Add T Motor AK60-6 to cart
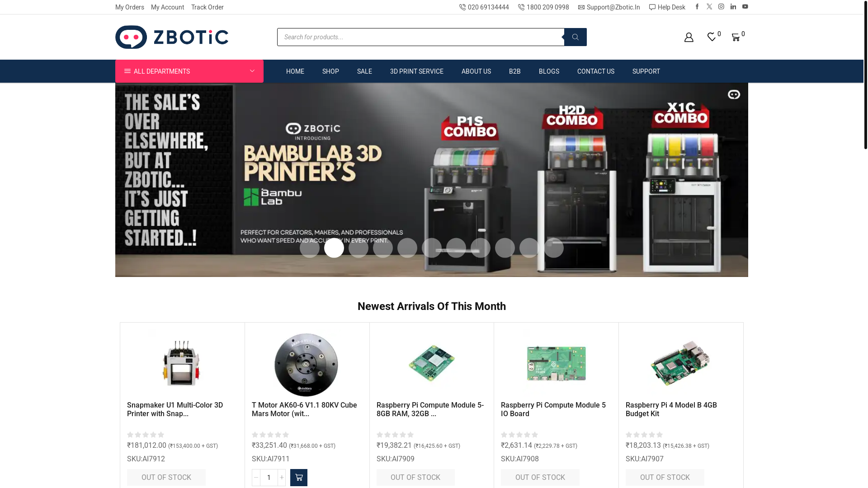This screenshot has height=488, width=868. (x=299, y=478)
